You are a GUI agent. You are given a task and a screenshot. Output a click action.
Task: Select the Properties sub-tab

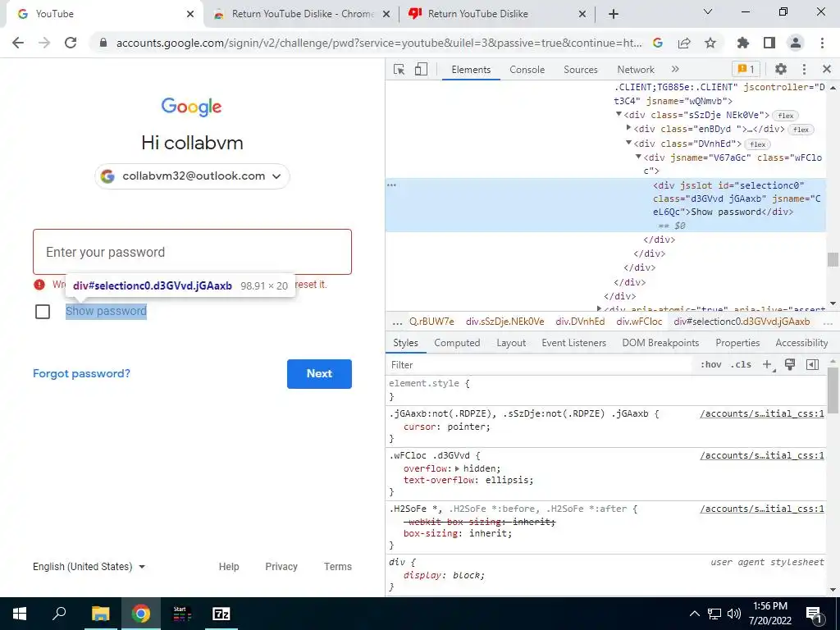pos(737,343)
